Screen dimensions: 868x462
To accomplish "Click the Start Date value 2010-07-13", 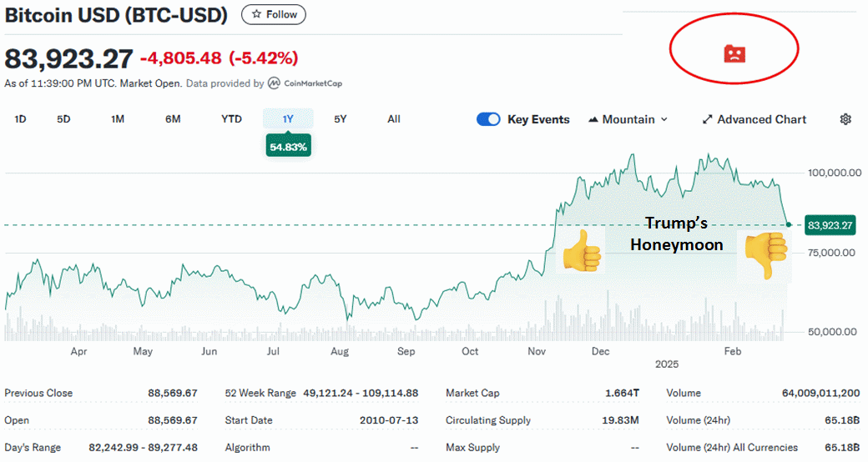I will point(389,420).
